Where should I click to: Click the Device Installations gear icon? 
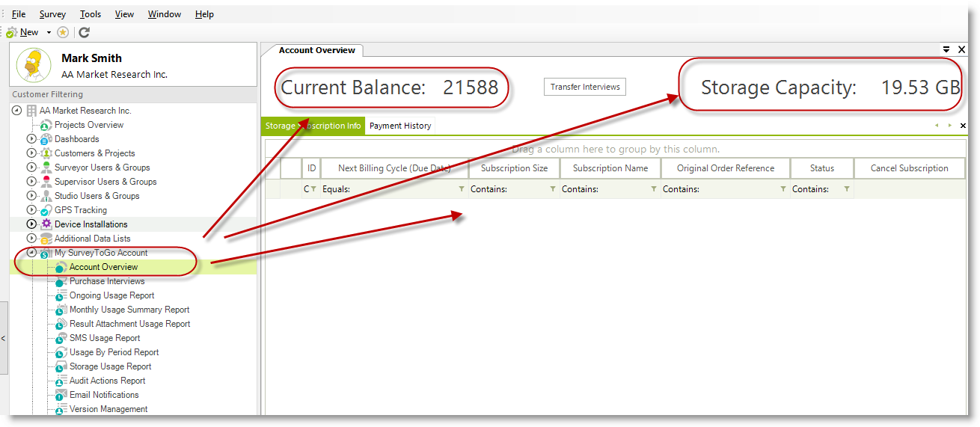[46, 224]
